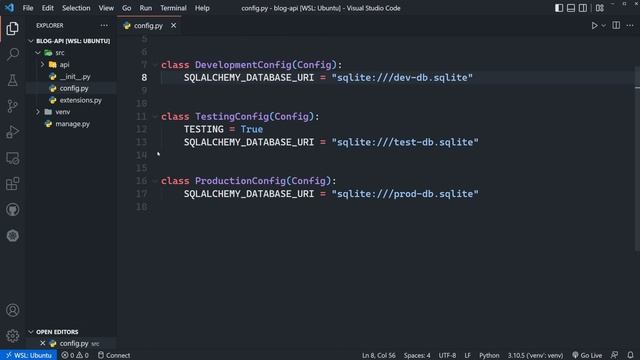Open the Search view in activity bar
The width and height of the screenshot is (640, 360).
pos(13,54)
